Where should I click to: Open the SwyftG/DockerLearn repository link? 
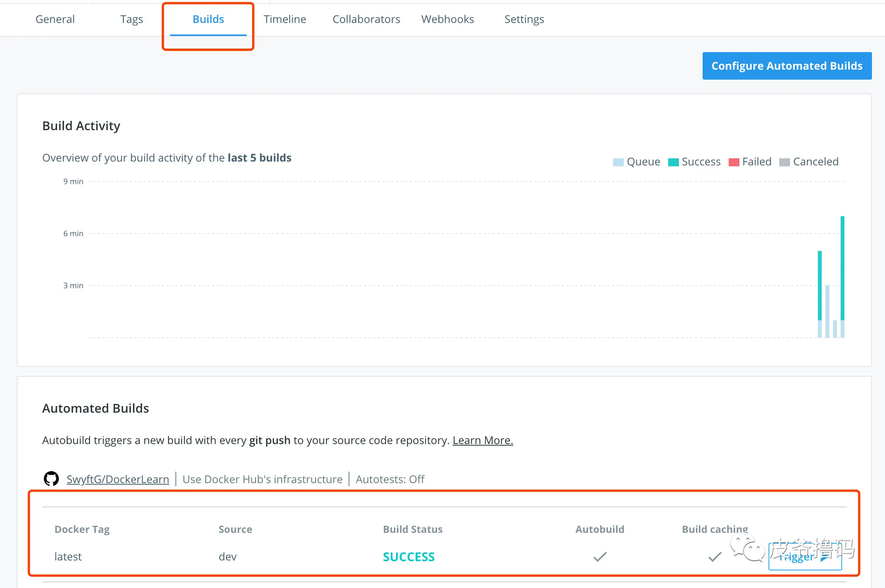pyautogui.click(x=118, y=479)
